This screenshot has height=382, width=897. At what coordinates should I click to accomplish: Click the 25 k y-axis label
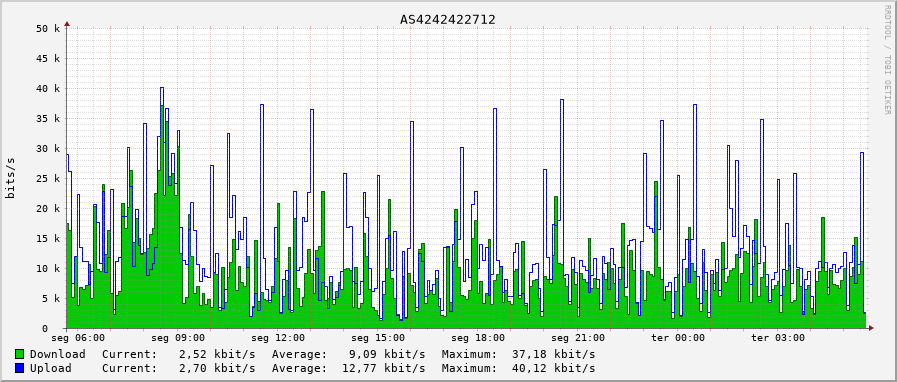[49, 178]
